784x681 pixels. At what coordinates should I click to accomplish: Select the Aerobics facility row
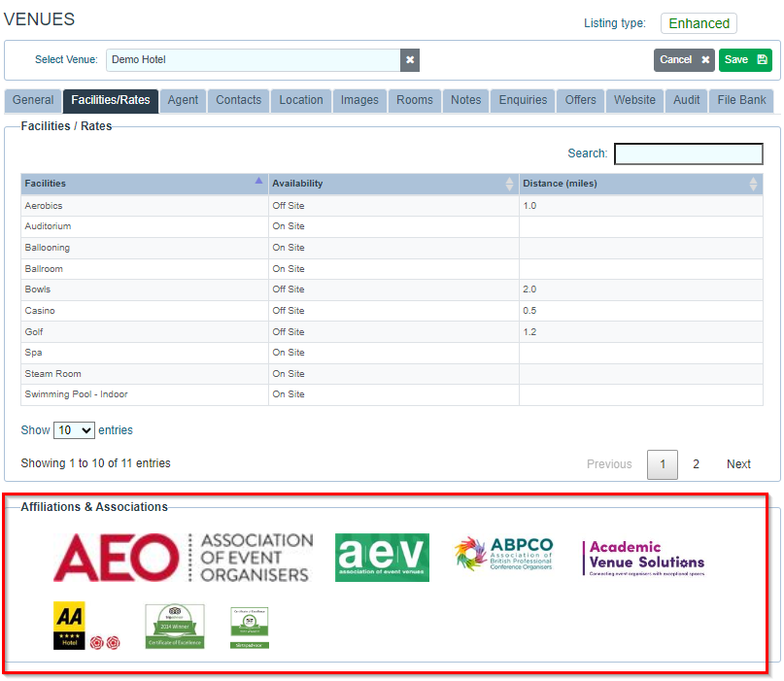392,206
